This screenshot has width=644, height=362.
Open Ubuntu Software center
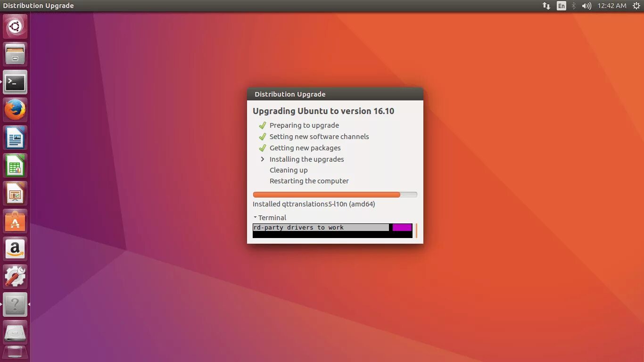tap(15, 222)
